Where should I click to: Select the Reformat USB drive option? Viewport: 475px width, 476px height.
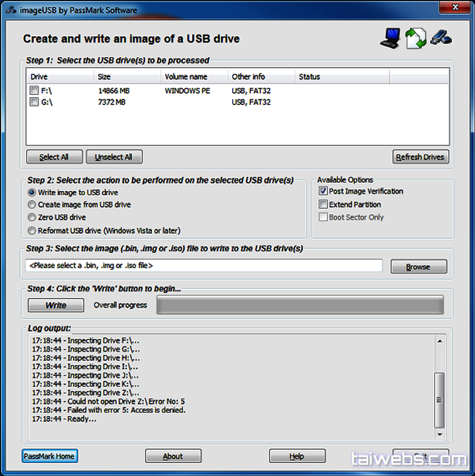coord(31,230)
